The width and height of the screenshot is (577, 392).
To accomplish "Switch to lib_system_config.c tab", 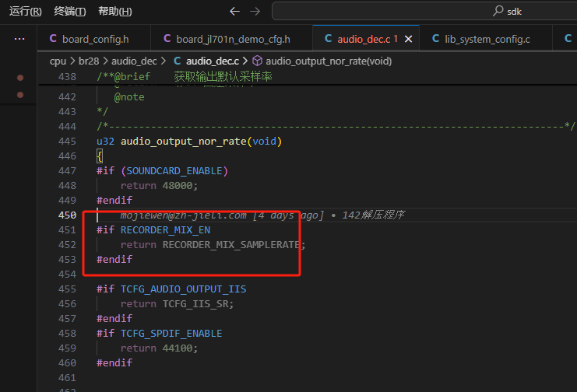I will 486,39.
